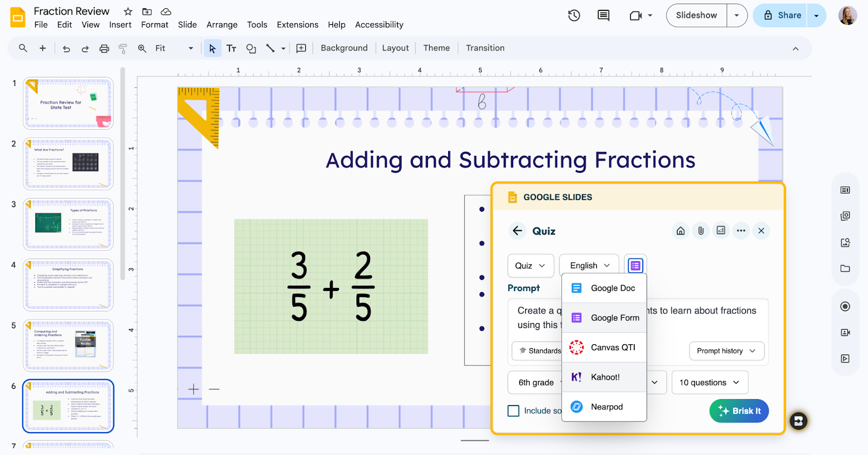Click the account profile picture
The height and width of the screenshot is (455, 868).
(847, 16)
